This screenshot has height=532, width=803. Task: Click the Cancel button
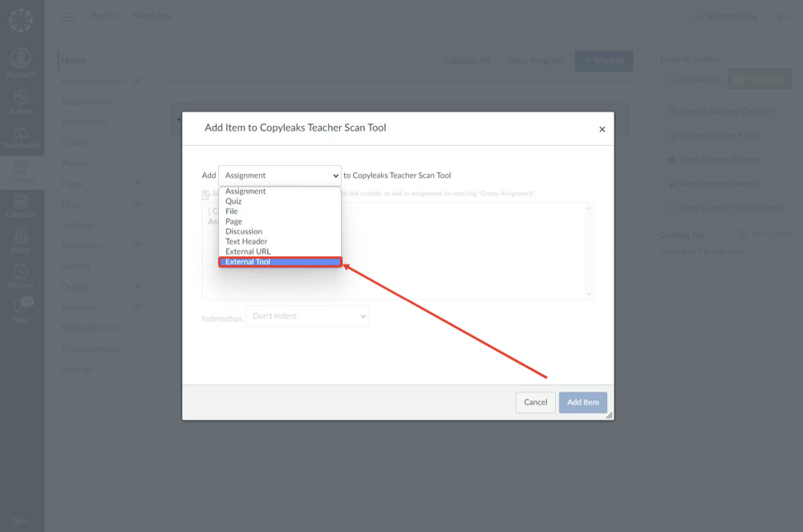(535, 403)
